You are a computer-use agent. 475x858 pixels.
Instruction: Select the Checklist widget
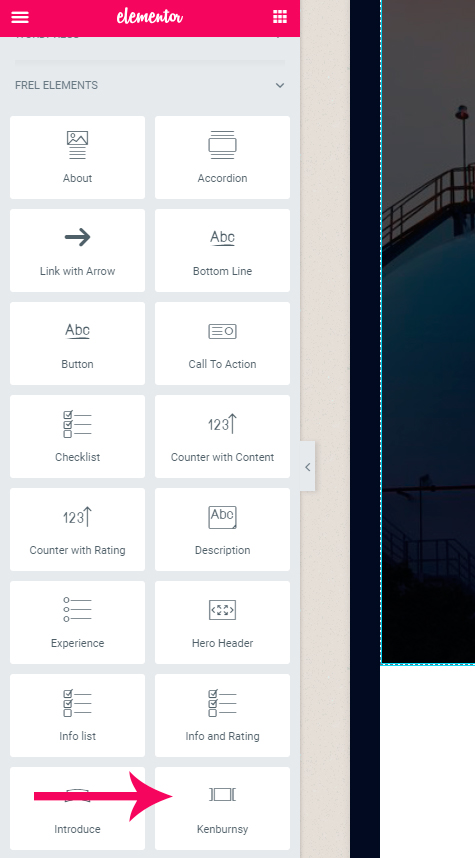point(77,437)
